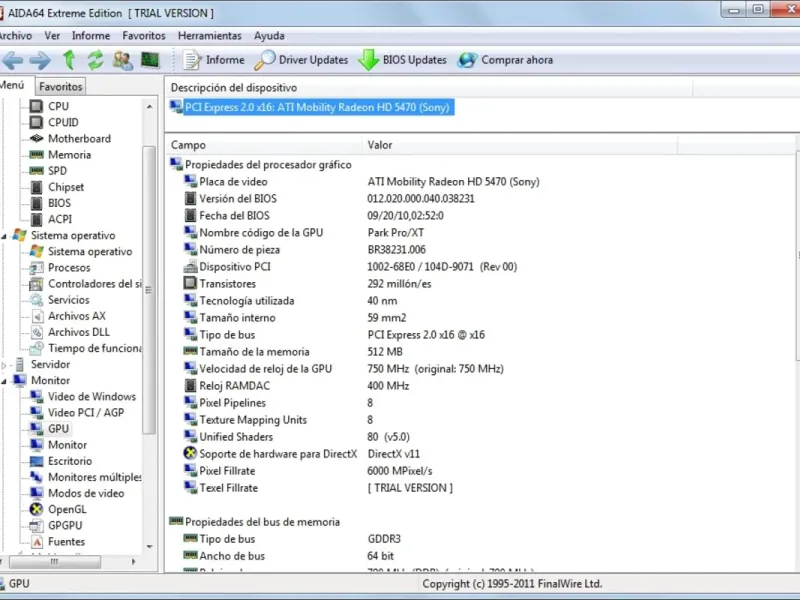
Task: Open BIOS Updates
Action: tap(403, 60)
